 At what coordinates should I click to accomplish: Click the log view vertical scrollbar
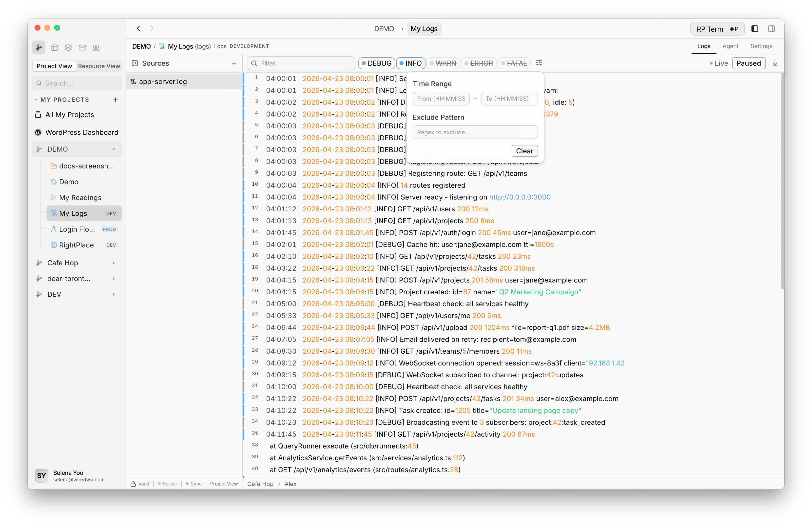point(782,181)
